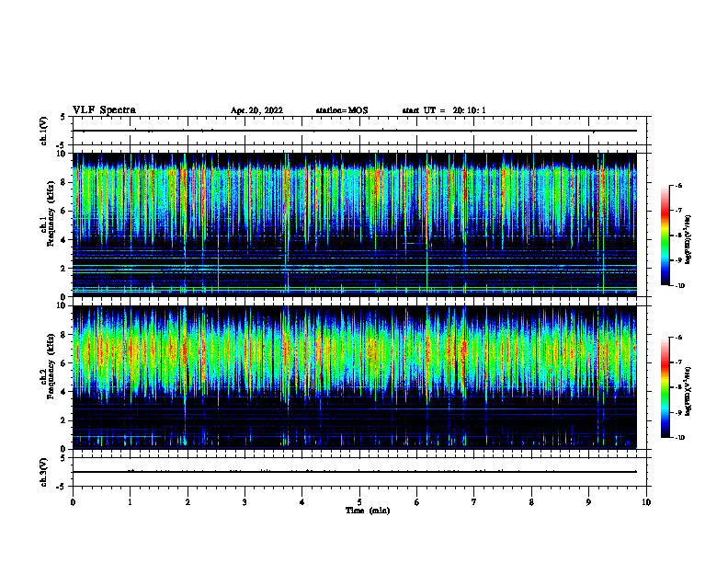Select the "start UT = 20:10:1" header text
728x563 pixels.
pyautogui.click(x=444, y=110)
